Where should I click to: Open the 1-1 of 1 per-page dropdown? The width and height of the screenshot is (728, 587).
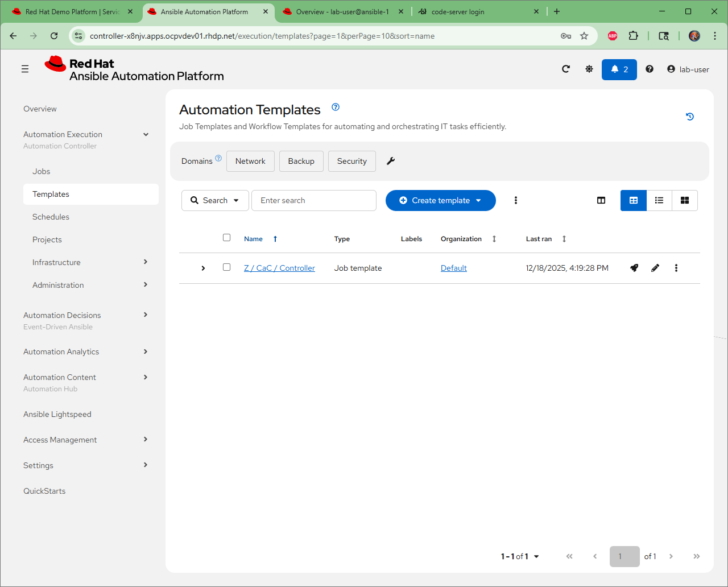520,556
